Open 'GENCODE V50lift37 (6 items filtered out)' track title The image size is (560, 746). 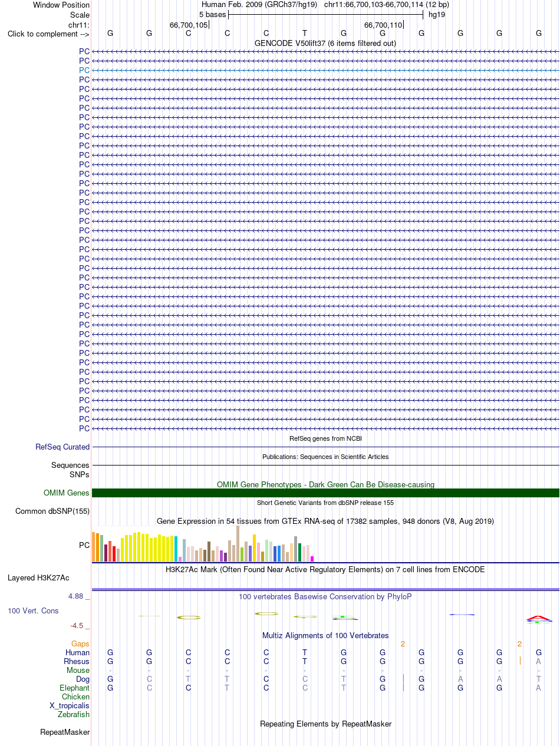(x=325, y=44)
